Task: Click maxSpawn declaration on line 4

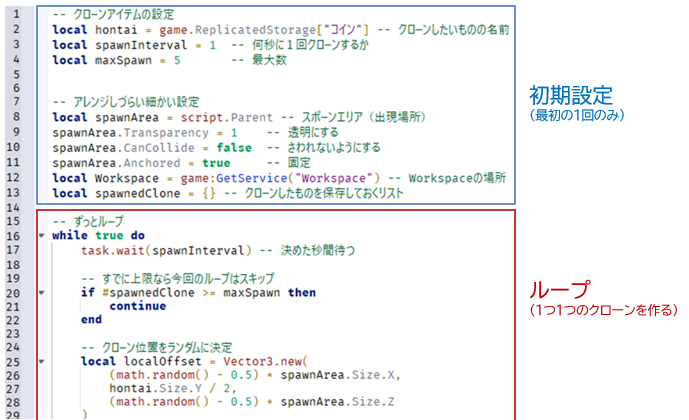Action: [x=123, y=60]
